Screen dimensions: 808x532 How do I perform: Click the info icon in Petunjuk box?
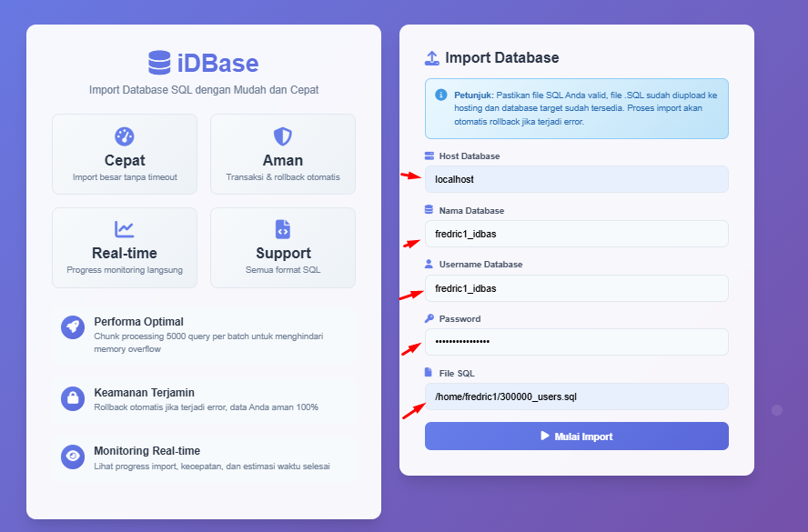click(441, 95)
